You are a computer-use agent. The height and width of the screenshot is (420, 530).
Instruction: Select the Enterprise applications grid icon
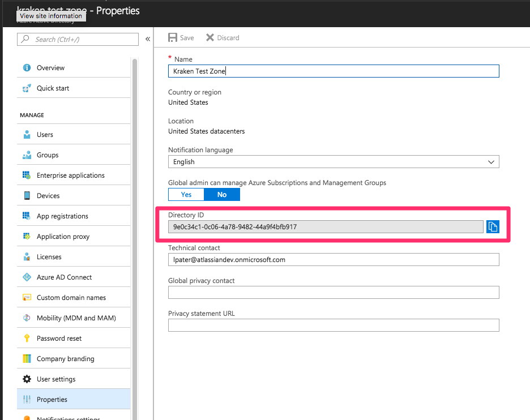tap(27, 175)
